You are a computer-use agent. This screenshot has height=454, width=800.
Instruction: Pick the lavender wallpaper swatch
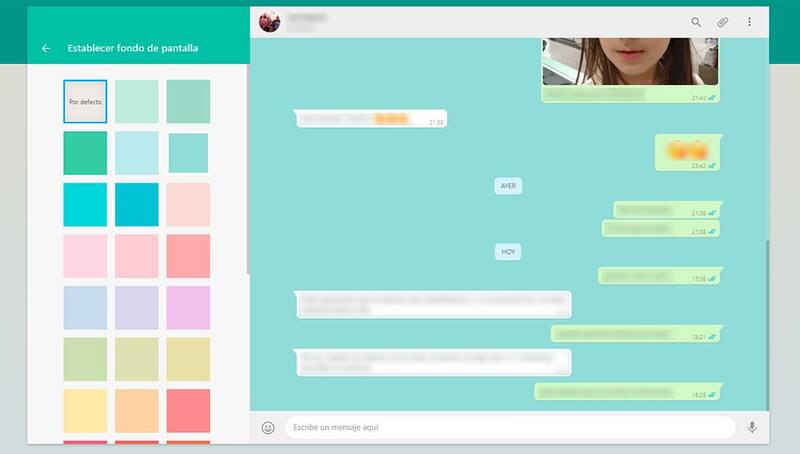tap(136, 307)
